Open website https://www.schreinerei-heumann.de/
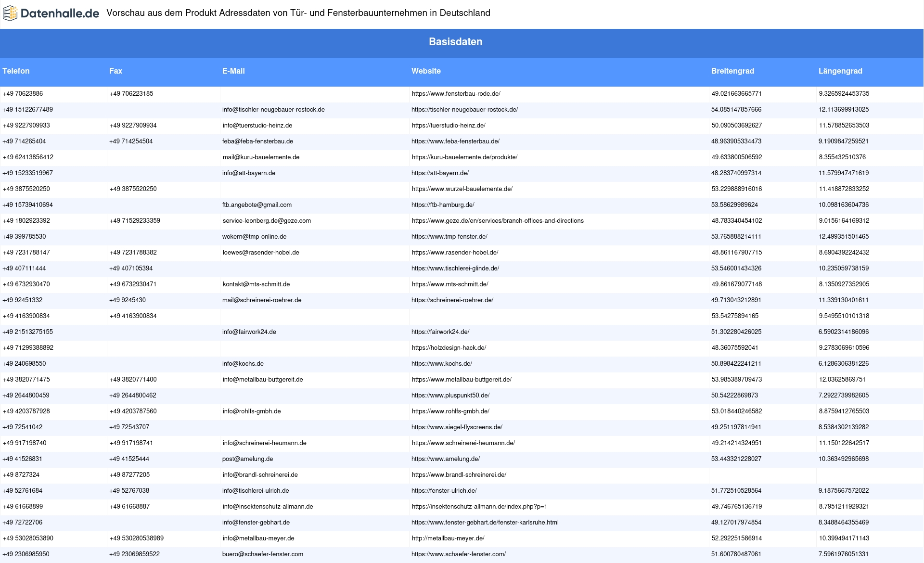 (x=463, y=443)
